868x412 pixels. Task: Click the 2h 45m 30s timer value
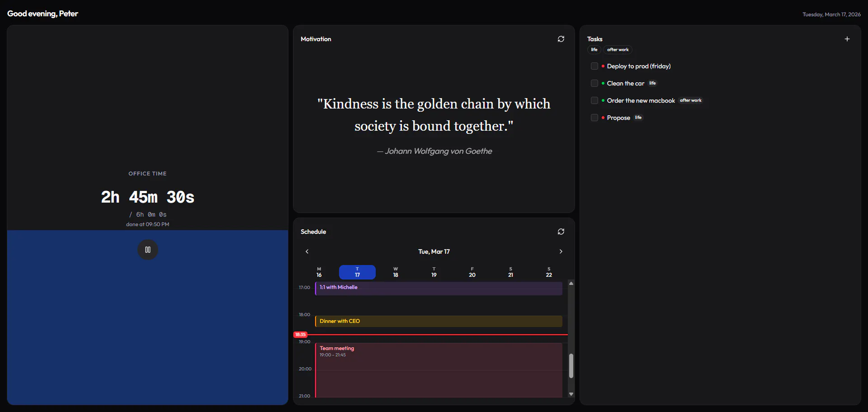pos(148,197)
